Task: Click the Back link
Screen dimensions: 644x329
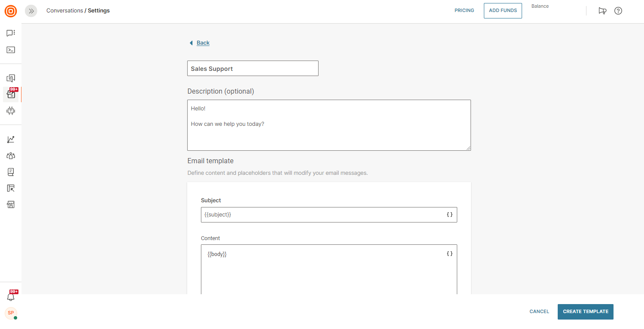Action: click(x=203, y=43)
